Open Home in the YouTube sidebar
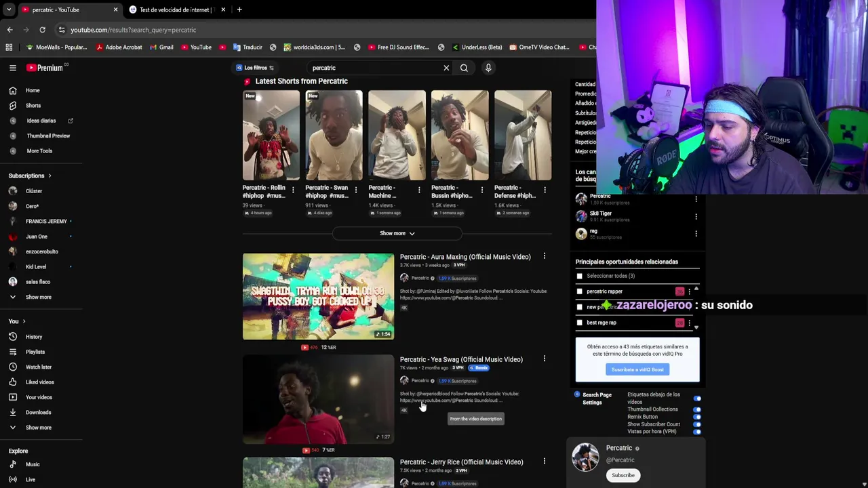 33,90
